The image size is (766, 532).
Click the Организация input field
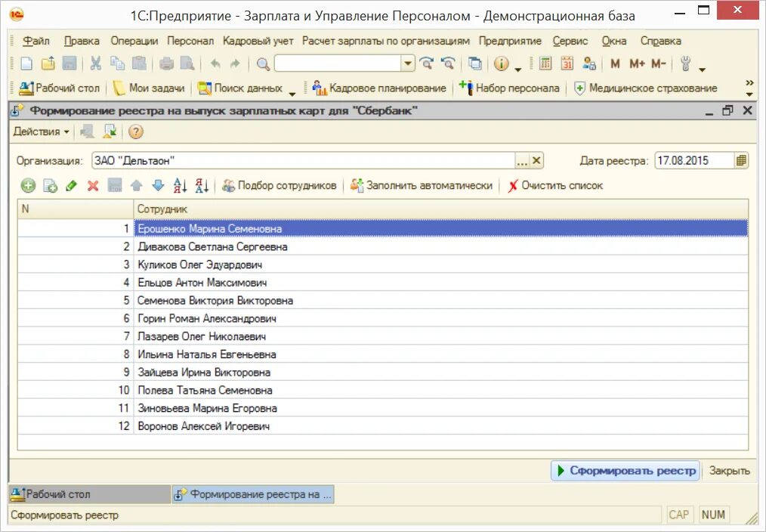pyautogui.click(x=304, y=161)
